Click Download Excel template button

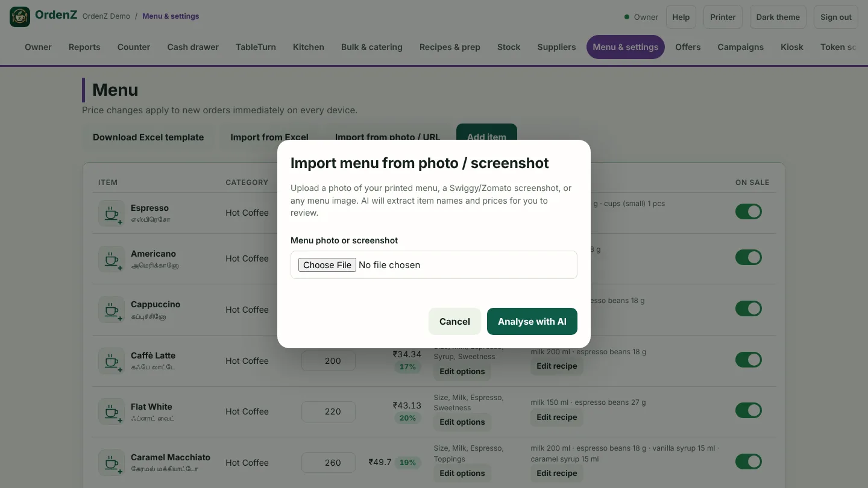pos(148,137)
